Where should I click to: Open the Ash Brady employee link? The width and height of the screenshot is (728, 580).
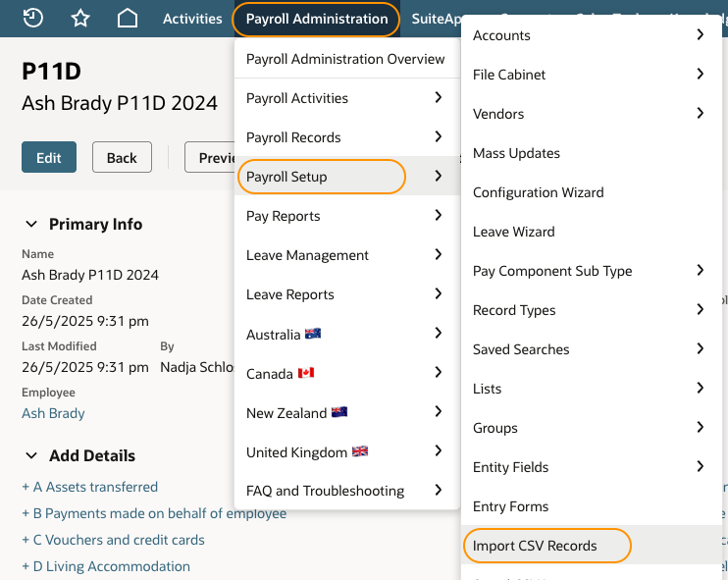53,413
